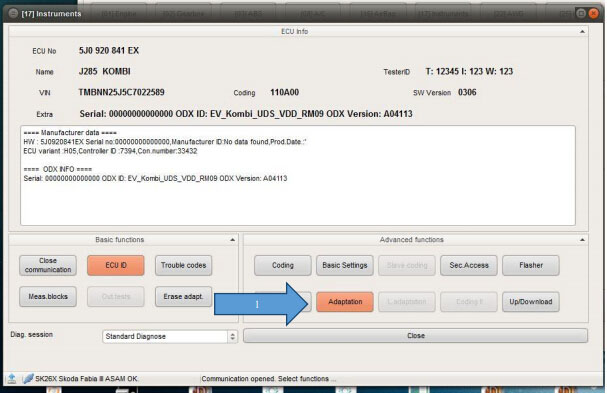
Task: Open Meas.blocks
Action: (x=48, y=296)
